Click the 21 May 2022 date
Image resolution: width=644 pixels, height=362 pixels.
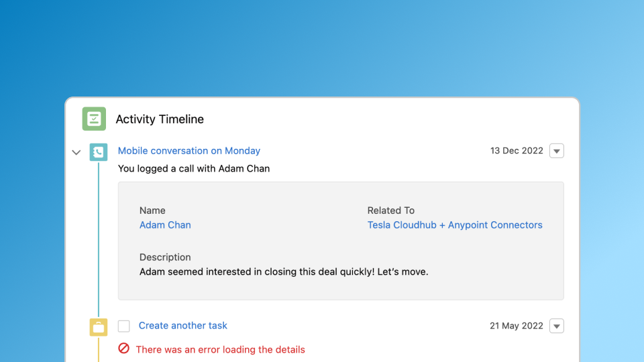click(x=516, y=326)
